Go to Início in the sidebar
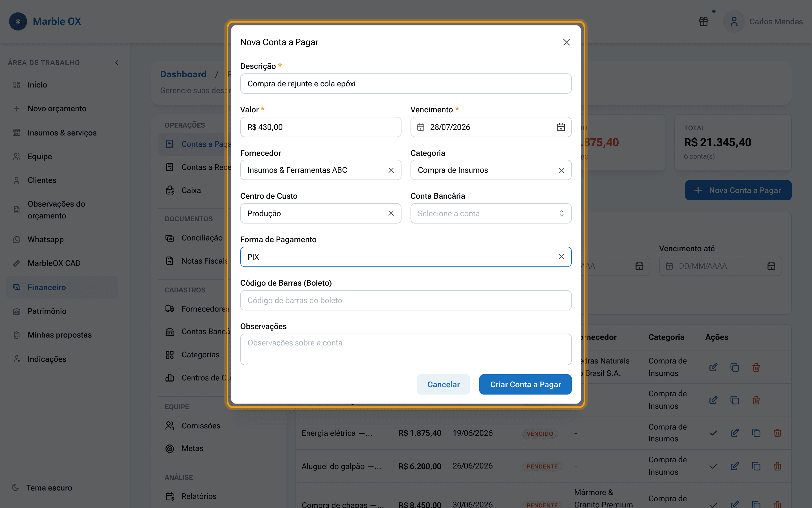 click(62, 85)
